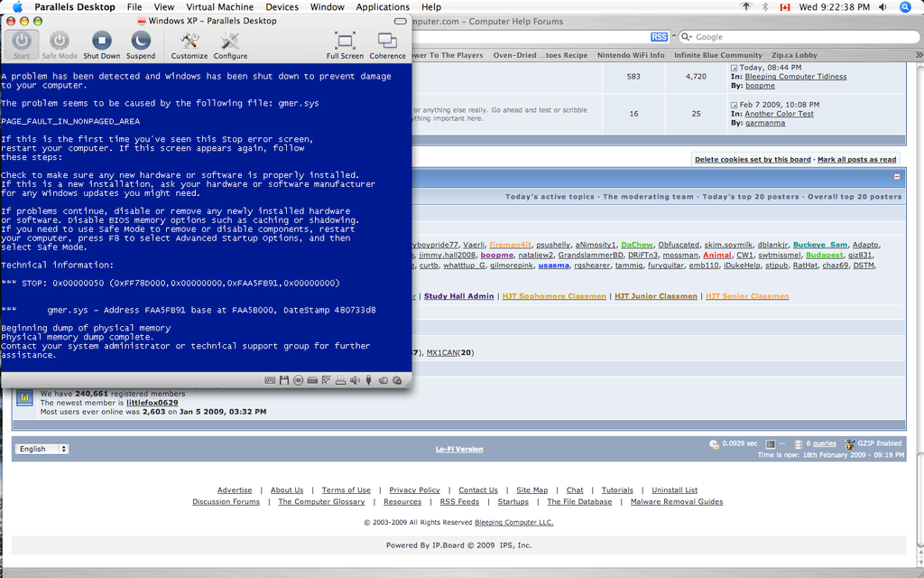Click the sound speaker icon in Parallels status bar
This screenshot has height=578, width=924.
(355, 380)
